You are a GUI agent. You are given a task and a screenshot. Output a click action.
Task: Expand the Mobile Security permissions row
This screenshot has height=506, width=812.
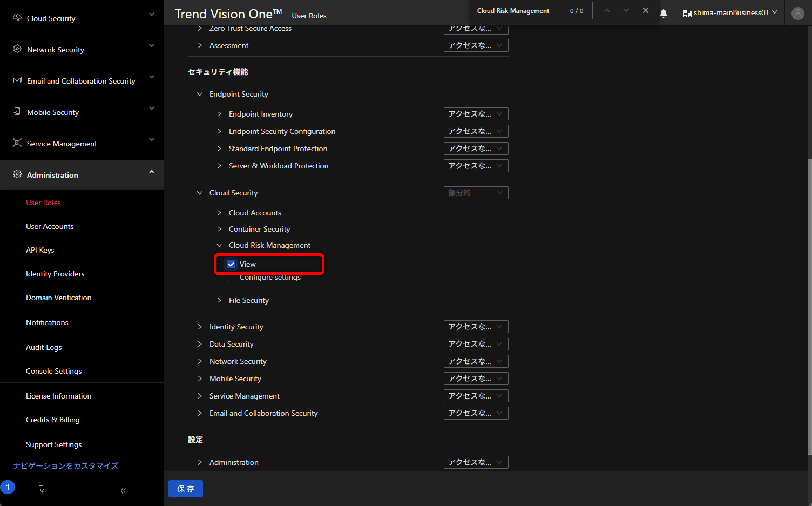[x=200, y=379]
